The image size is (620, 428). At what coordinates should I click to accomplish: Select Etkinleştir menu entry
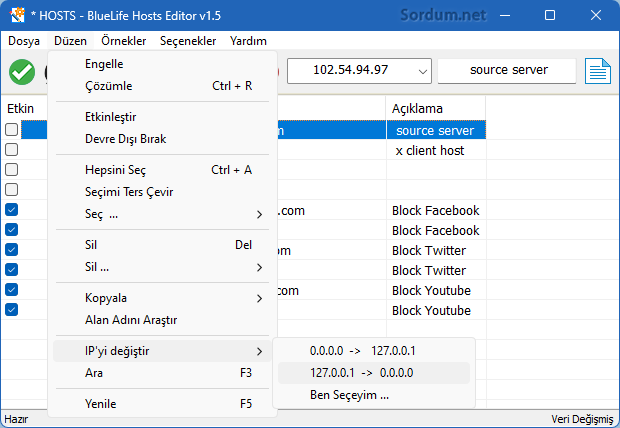[162, 117]
